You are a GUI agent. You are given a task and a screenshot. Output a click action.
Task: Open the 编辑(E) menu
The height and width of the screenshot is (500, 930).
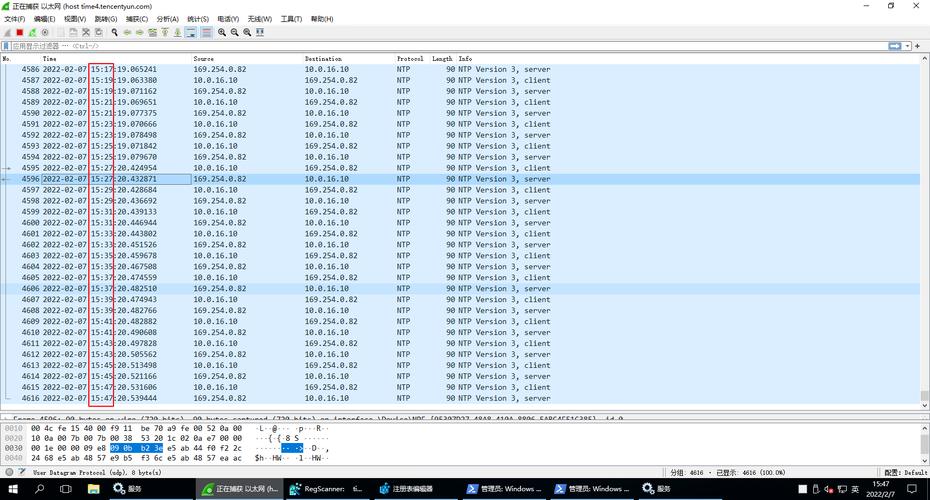[44, 19]
